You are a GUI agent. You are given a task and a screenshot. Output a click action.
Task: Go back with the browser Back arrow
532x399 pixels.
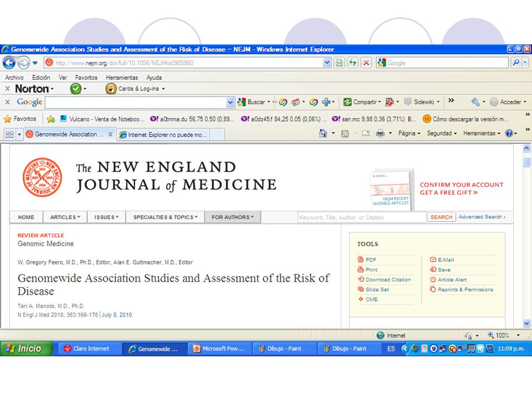(x=9, y=63)
